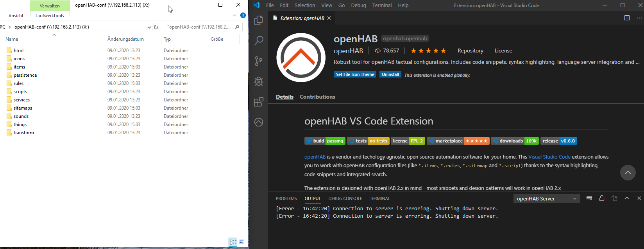Click the Set File Icon Theme button
Screen dimensions: 644x249
click(355, 74)
